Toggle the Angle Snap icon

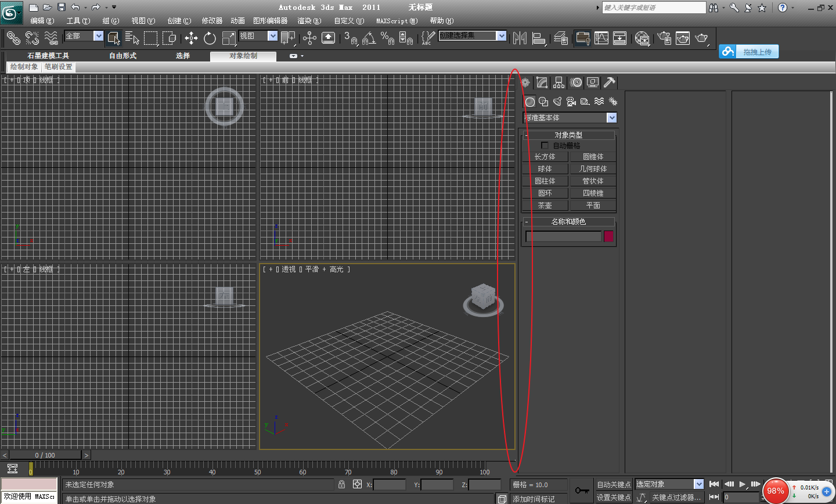[369, 38]
